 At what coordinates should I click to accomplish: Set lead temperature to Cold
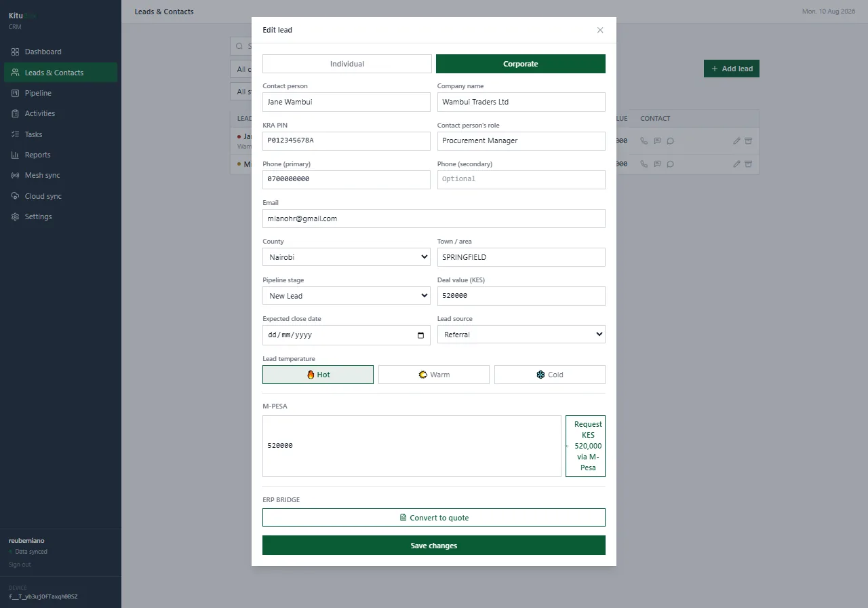pyautogui.click(x=550, y=375)
